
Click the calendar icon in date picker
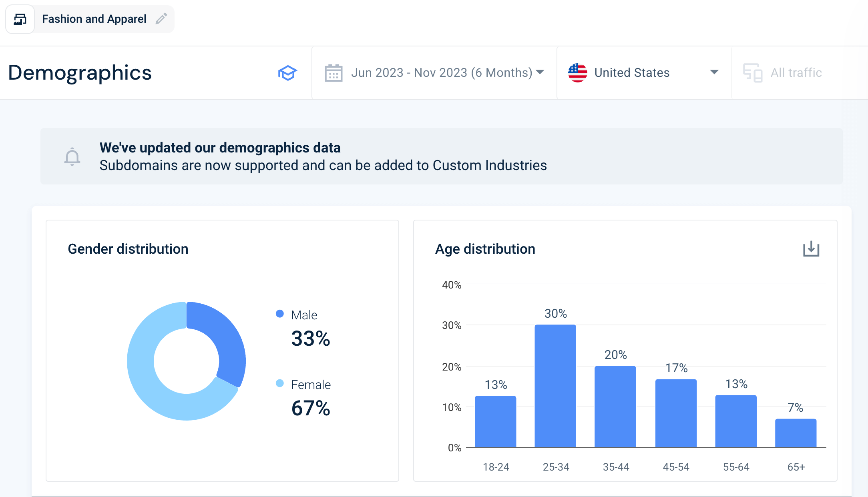[334, 73]
